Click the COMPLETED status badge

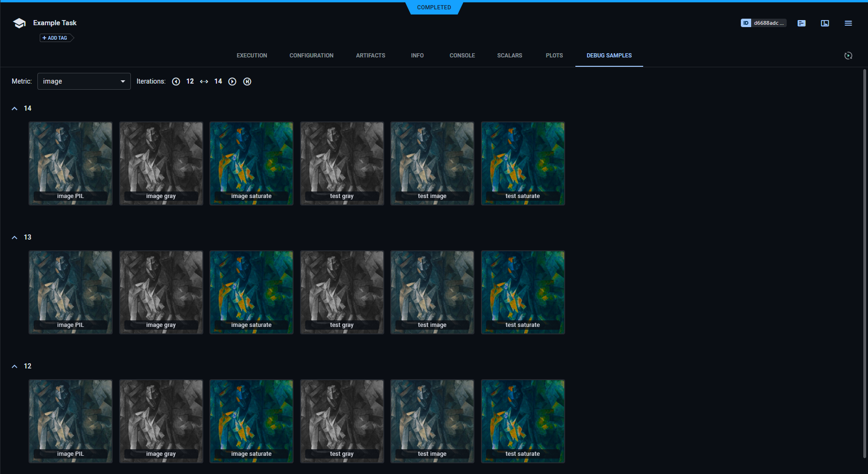tap(434, 7)
